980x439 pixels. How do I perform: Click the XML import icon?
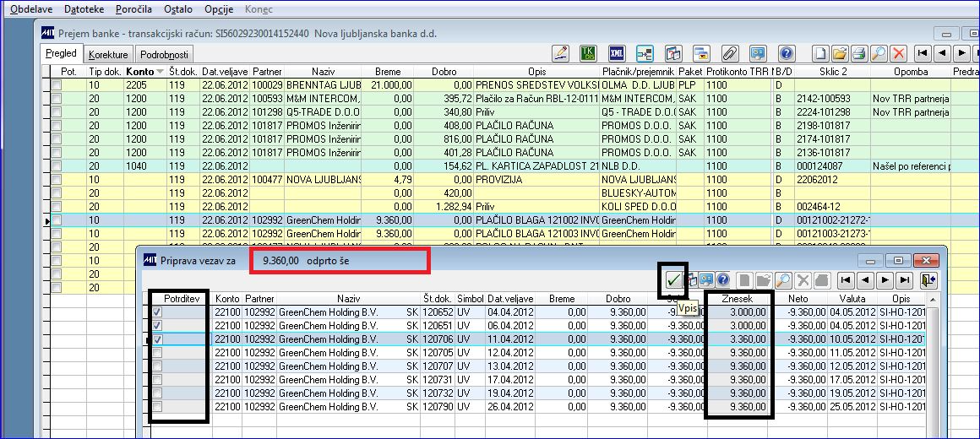617,53
